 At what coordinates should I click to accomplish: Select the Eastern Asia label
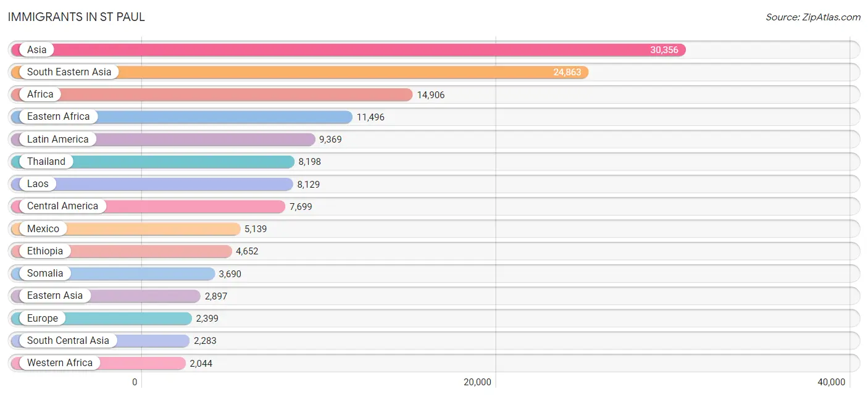point(55,296)
